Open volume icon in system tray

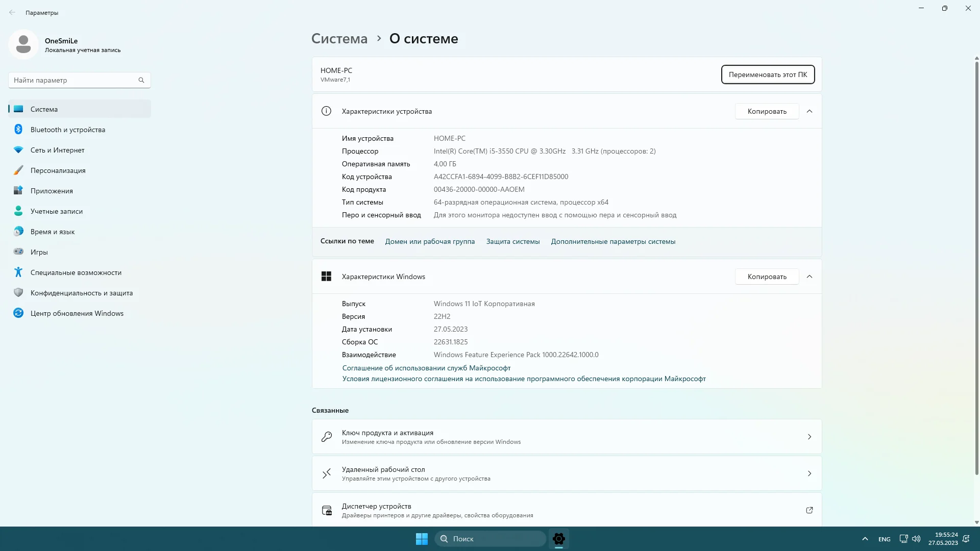click(x=916, y=539)
